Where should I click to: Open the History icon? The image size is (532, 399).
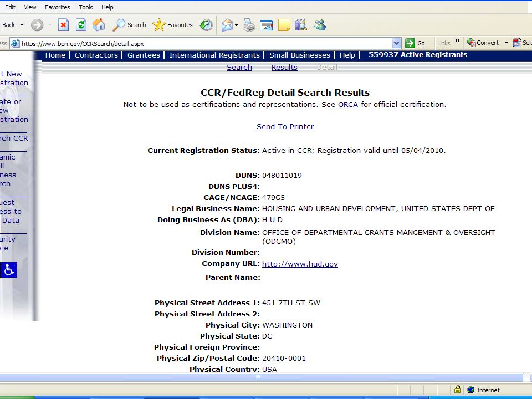point(206,25)
